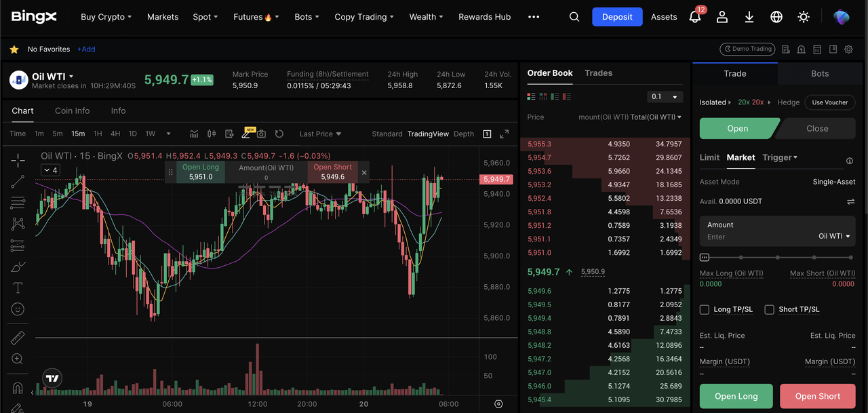
Task: Enable the Long TP/SL checkbox
Action: click(705, 309)
